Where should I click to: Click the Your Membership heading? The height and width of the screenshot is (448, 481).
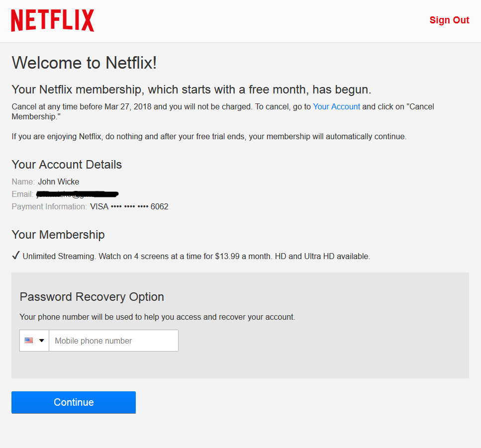point(58,235)
